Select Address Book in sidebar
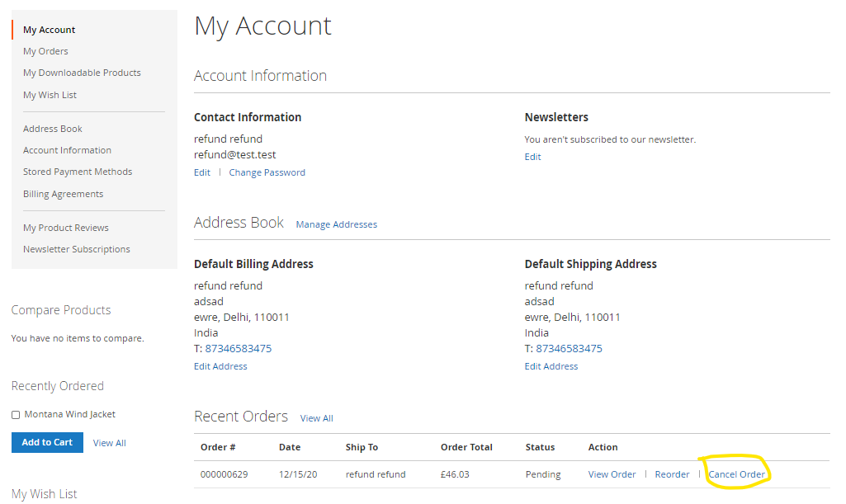The width and height of the screenshot is (846, 504). pos(53,129)
